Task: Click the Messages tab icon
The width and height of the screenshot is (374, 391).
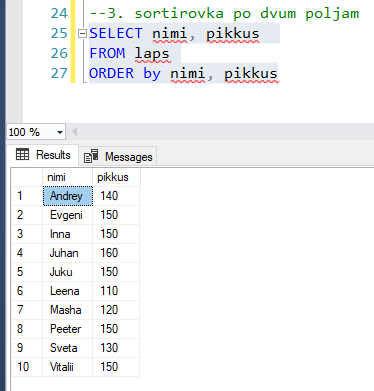Action: [x=91, y=156]
